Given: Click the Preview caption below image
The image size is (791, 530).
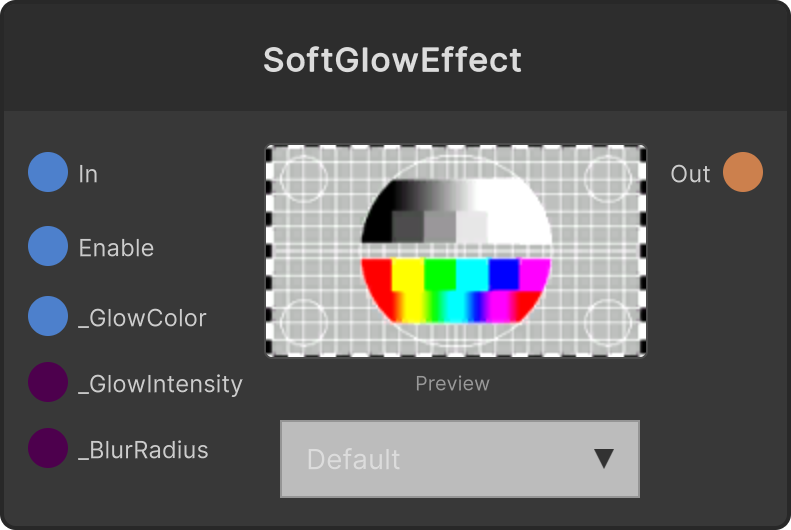Looking at the screenshot, I should point(453,384).
